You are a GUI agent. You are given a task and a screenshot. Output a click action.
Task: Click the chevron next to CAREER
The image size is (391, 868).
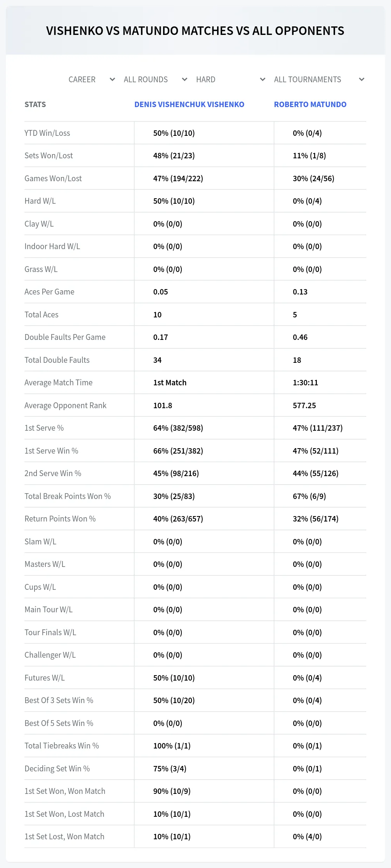112,80
